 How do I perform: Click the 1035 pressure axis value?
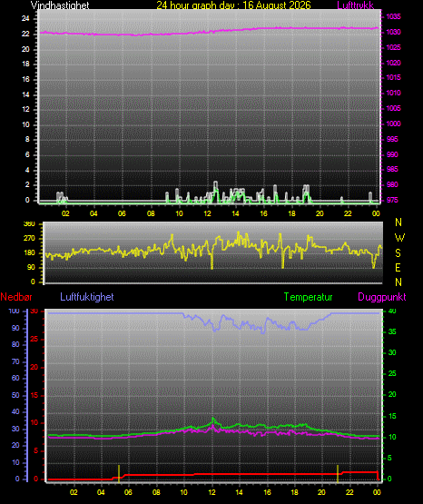393,16
